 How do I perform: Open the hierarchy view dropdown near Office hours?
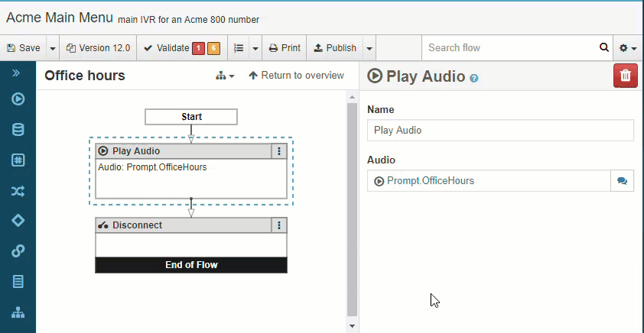click(225, 76)
